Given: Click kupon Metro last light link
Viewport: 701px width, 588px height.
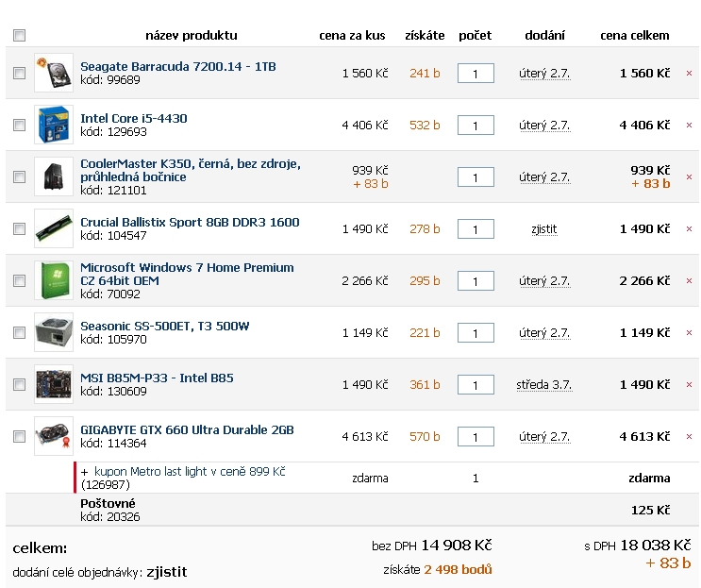Looking at the screenshot, I should (x=190, y=472).
